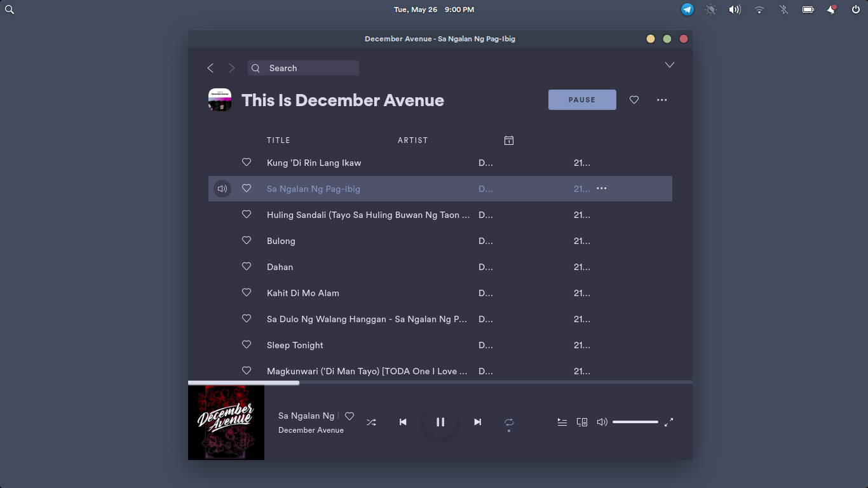Viewport: 868px width, 488px height.
Task: Open the play queue
Action: pyautogui.click(x=562, y=422)
